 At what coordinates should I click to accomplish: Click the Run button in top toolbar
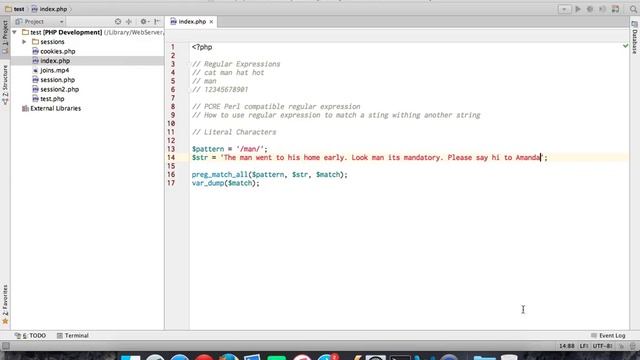click(578, 9)
